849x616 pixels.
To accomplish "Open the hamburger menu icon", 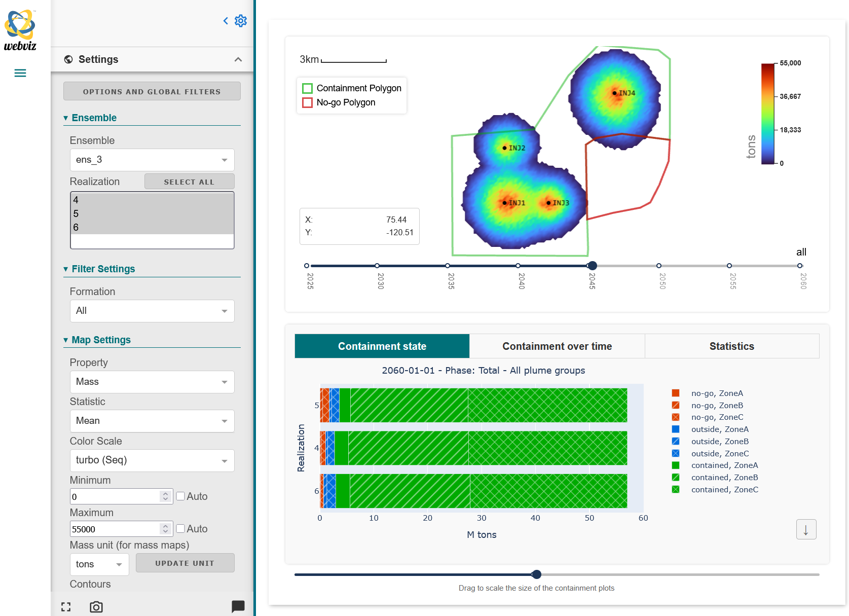I will tap(20, 73).
